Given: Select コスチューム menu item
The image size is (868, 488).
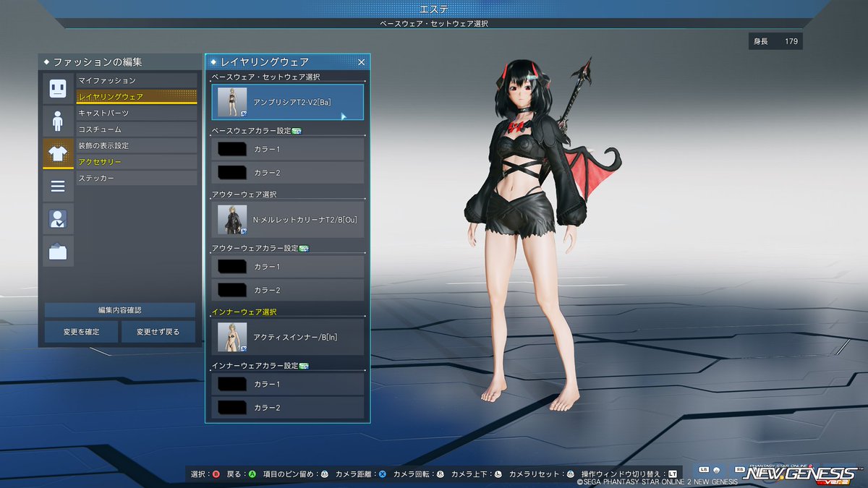Looking at the screenshot, I should coord(137,129).
